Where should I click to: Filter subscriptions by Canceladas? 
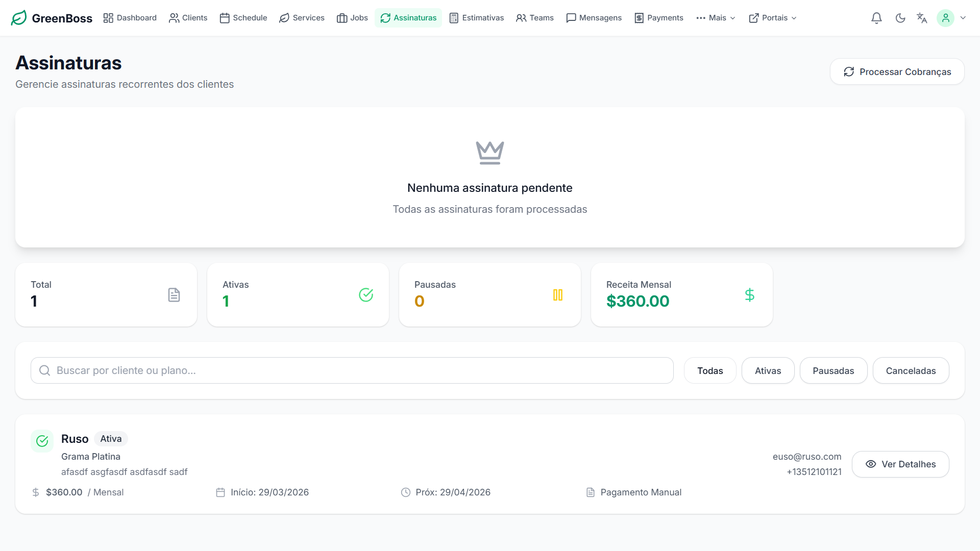tap(911, 370)
